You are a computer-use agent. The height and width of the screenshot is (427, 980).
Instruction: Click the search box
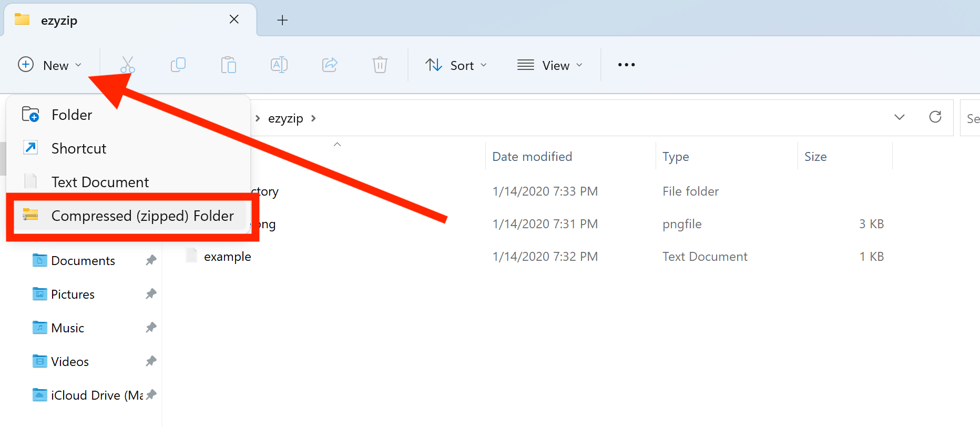point(971,118)
